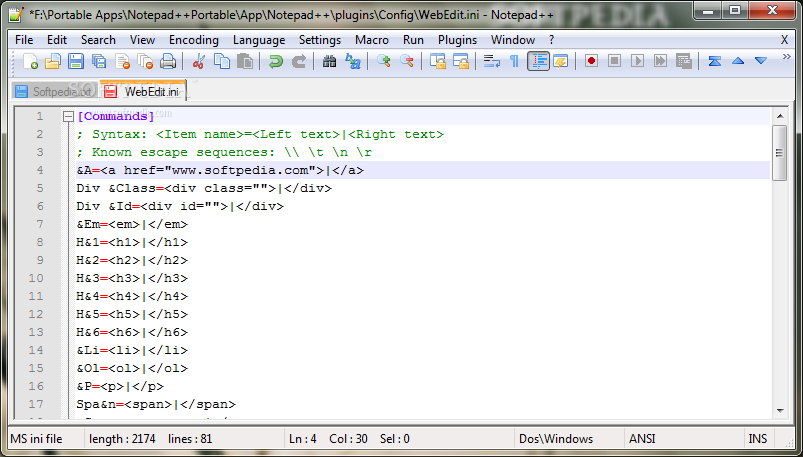
Task: Play back the recorded macro
Action: [x=638, y=61]
